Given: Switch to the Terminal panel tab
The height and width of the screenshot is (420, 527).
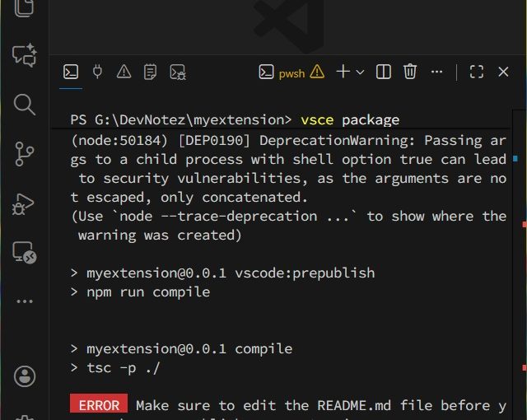Looking at the screenshot, I should click(71, 72).
